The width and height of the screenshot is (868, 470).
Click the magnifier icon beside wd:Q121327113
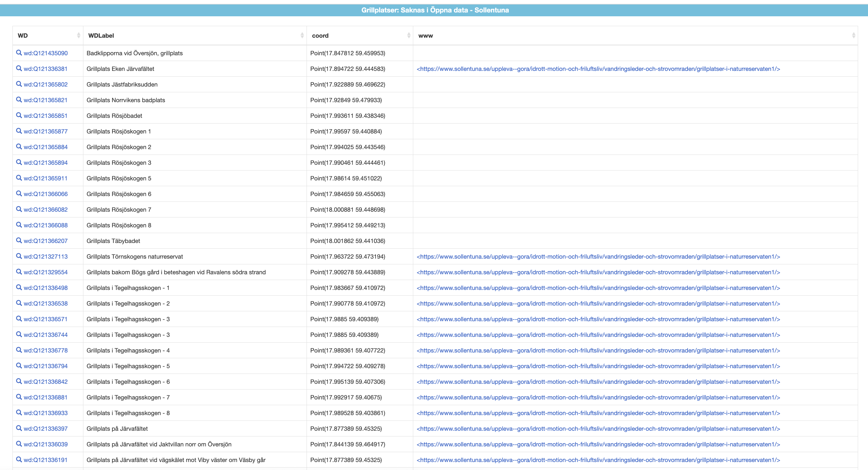pos(19,256)
